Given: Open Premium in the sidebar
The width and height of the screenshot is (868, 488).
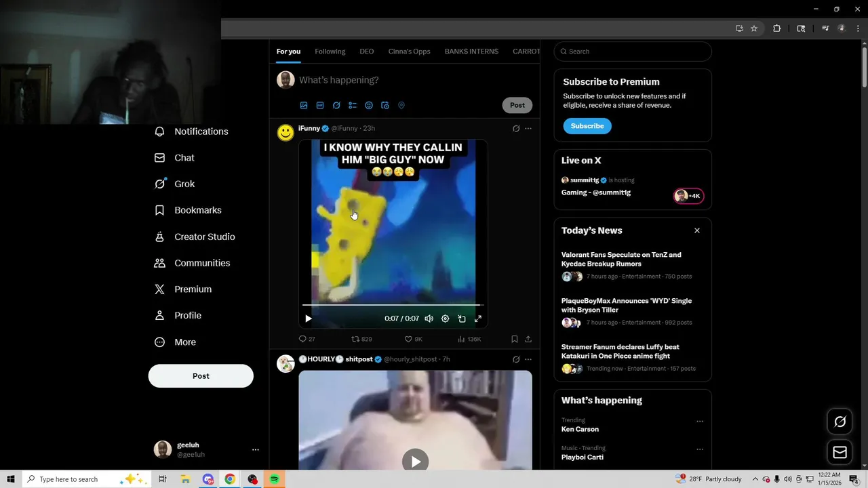Looking at the screenshot, I should [183, 289].
